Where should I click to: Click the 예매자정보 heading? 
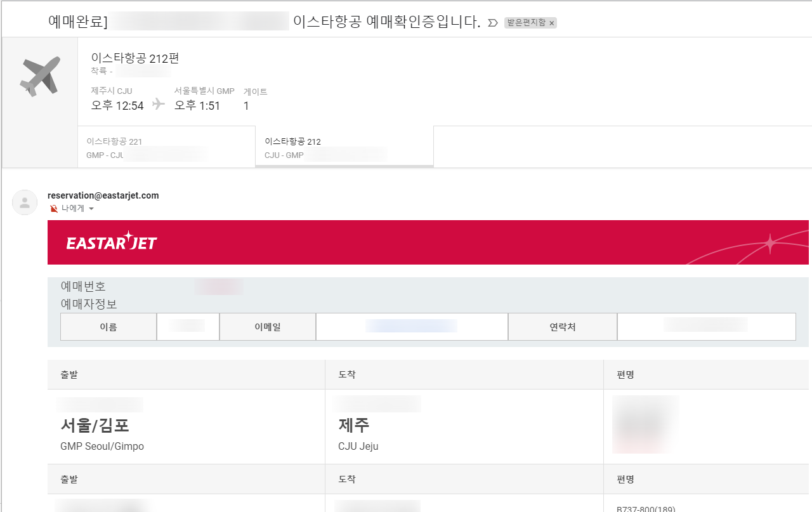pos(89,304)
